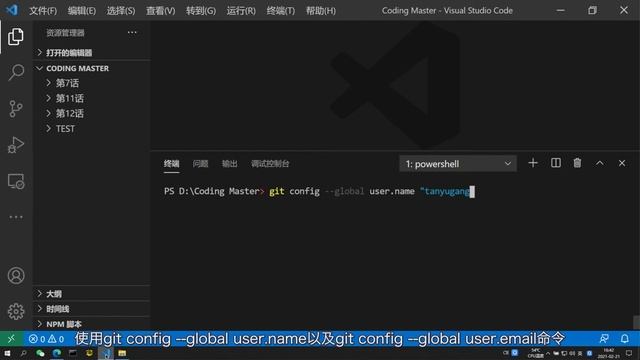Open the 运行(R) menu
640x360 pixels.
click(x=241, y=11)
